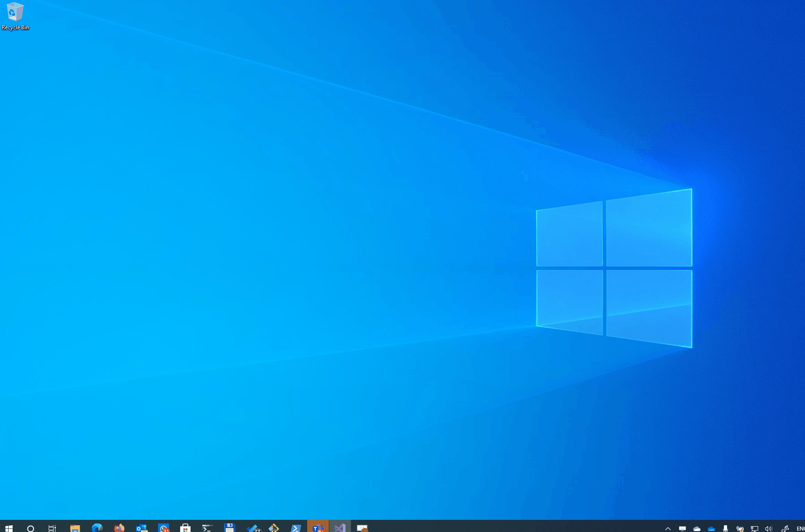This screenshot has width=805, height=532.
Task: Launch Firefox browser
Action: (119, 527)
